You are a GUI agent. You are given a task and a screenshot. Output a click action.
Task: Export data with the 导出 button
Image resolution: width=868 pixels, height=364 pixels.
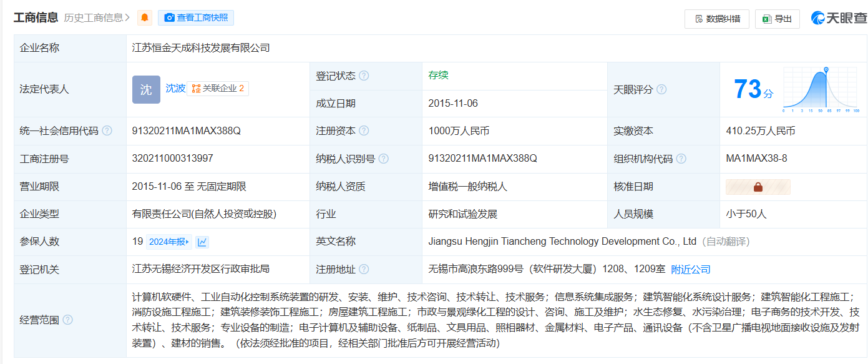(778, 19)
